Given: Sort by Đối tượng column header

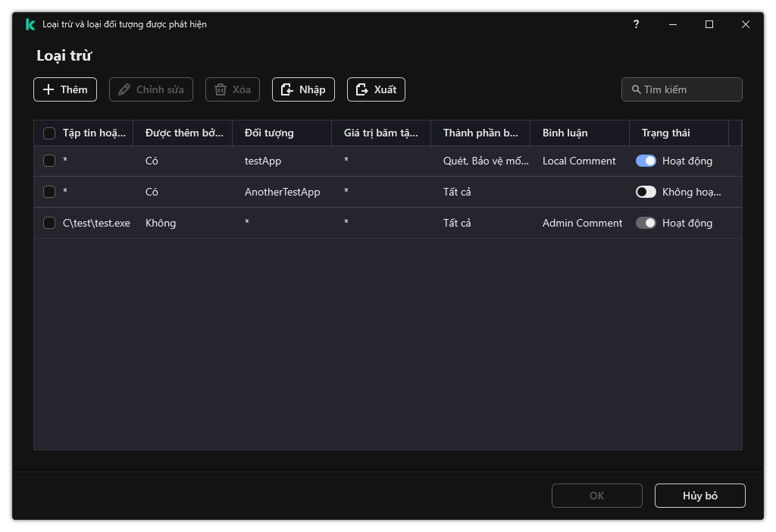Looking at the screenshot, I should pyautogui.click(x=269, y=133).
